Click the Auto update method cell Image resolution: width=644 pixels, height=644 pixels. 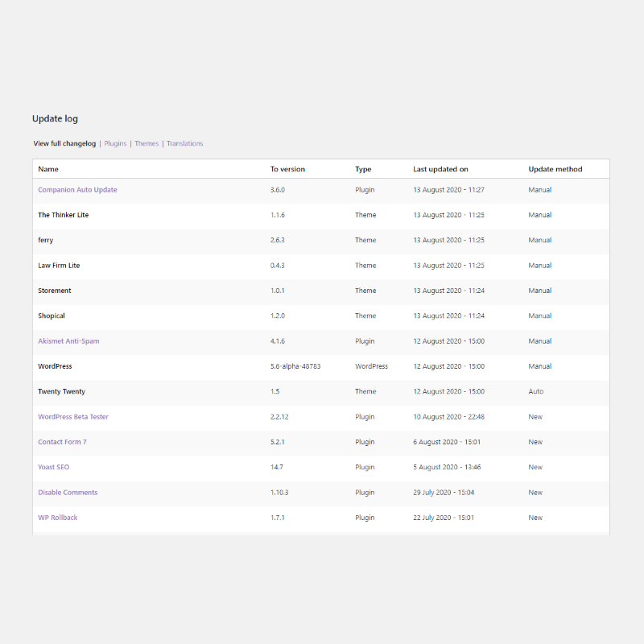tap(536, 391)
